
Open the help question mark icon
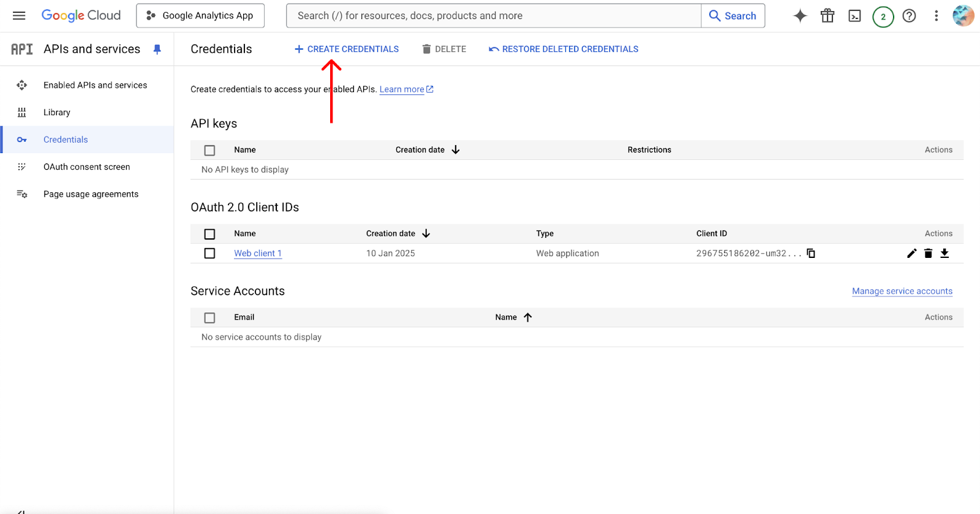(909, 16)
